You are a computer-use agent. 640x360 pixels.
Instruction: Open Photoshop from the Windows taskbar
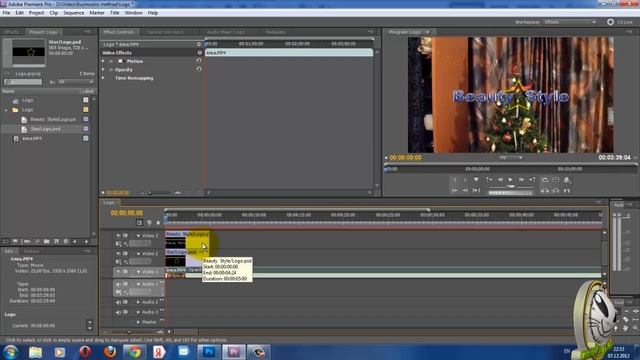[209, 352]
